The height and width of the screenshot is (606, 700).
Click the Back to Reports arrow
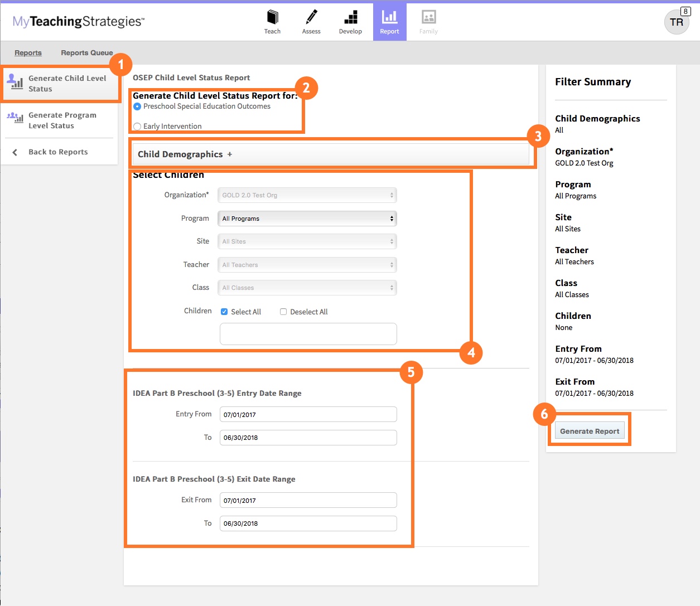(15, 152)
